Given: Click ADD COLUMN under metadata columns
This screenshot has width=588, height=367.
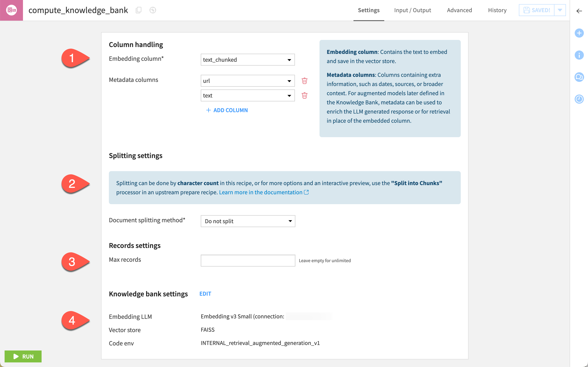Looking at the screenshot, I should tap(227, 110).
